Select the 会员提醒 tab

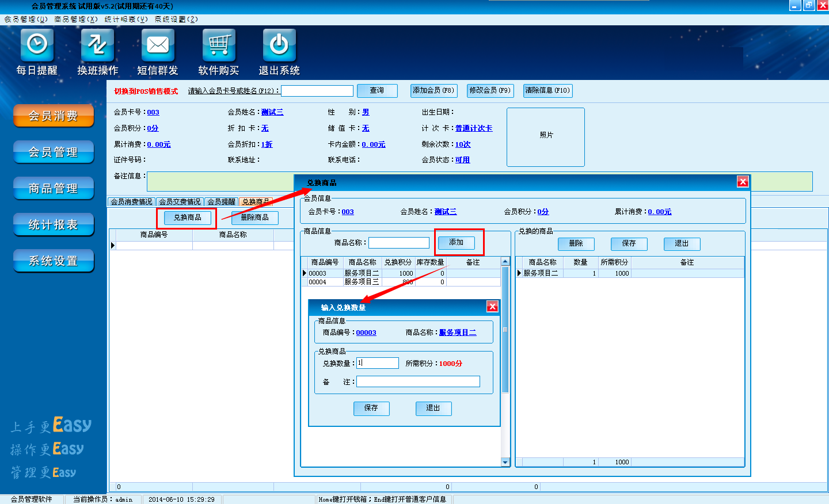click(x=221, y=202)
